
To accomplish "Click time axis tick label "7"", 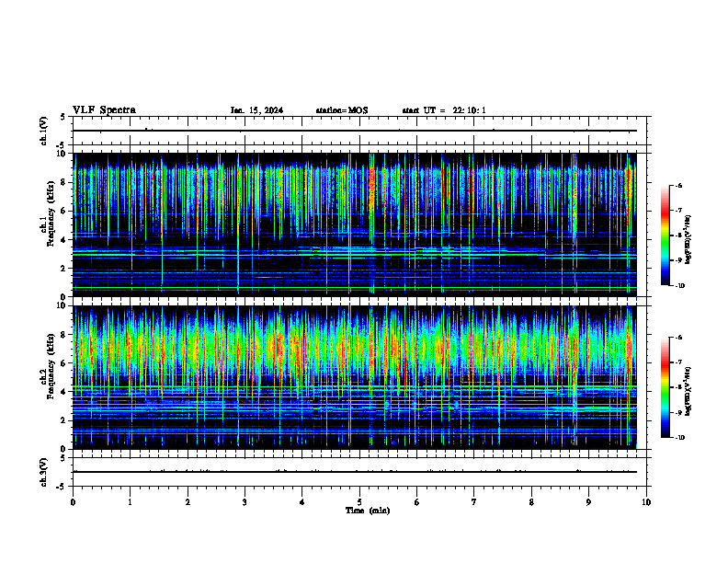I will pos(474,502).
